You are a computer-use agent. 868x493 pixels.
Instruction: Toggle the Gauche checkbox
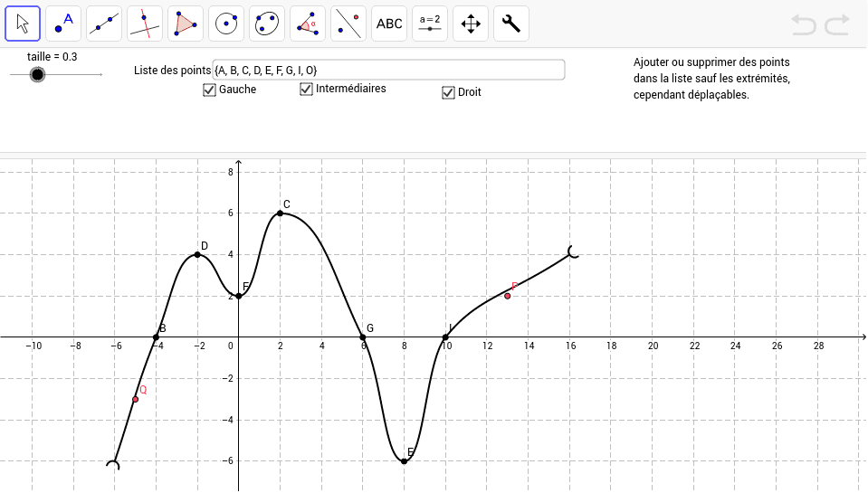click(x=209, y=90)
